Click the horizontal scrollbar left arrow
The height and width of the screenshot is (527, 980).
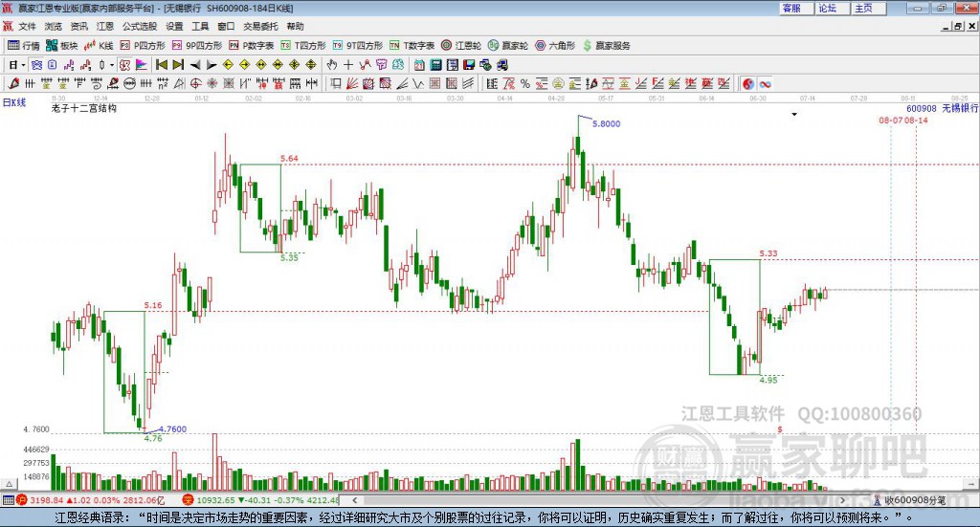[354, 500]
